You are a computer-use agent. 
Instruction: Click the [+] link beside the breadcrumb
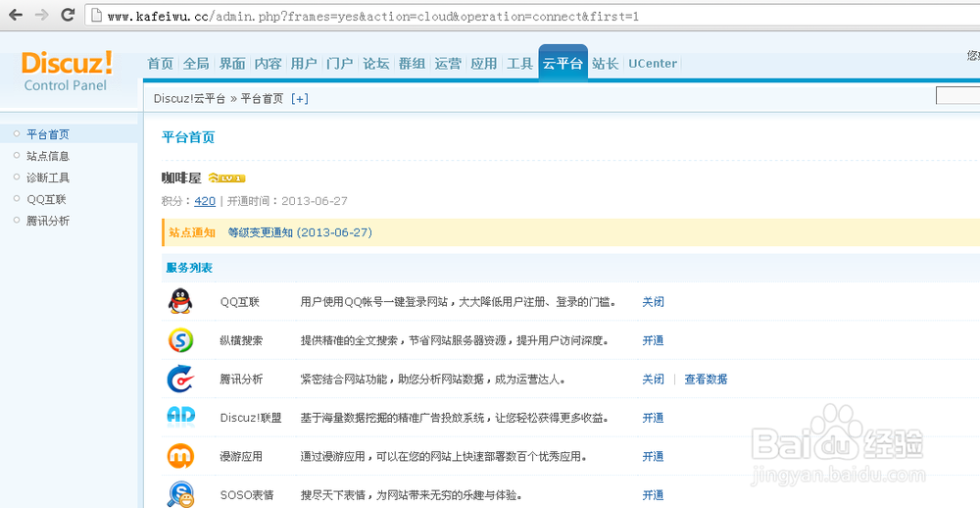coord(300,99)
